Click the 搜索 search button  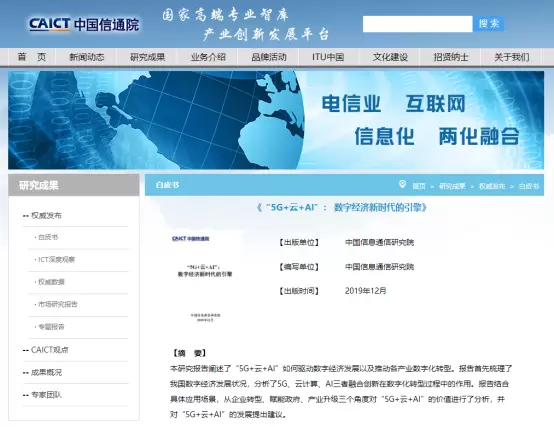coord(489,24)
